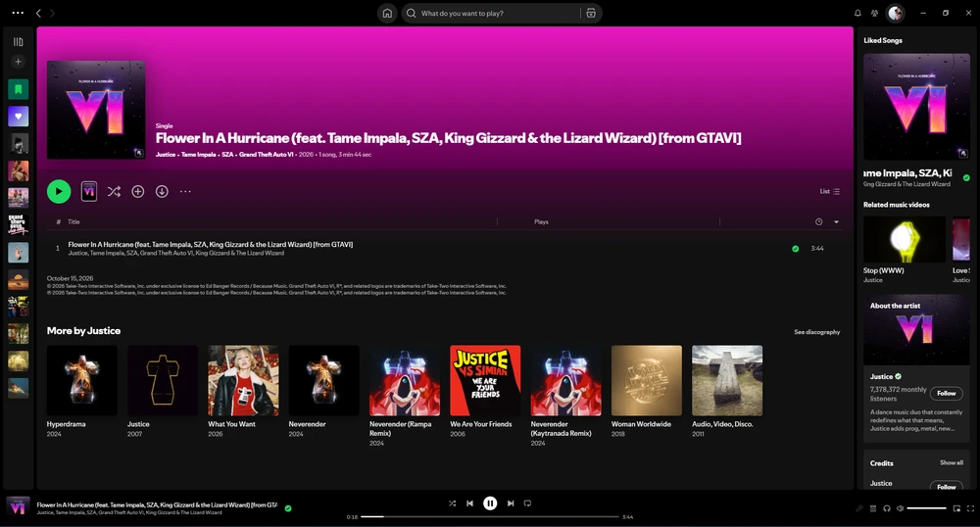The width and height of the screenshot is (980, 527).
Task: Toggle the liked checkmark on track row
Action: 795,249
